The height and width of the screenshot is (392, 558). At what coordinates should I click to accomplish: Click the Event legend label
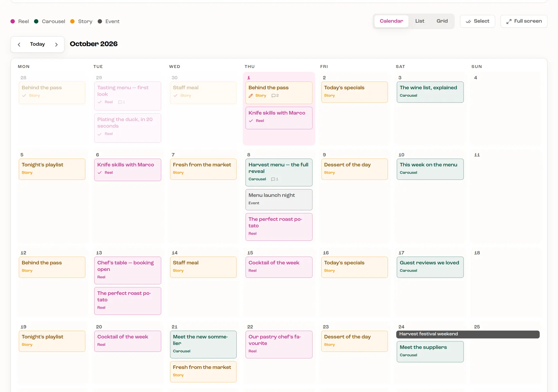click(x=112, y=21)
